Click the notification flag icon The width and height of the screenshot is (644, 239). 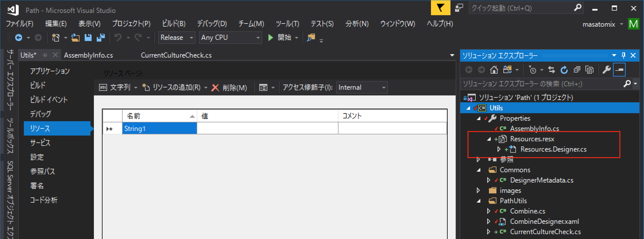pos(440,8)
